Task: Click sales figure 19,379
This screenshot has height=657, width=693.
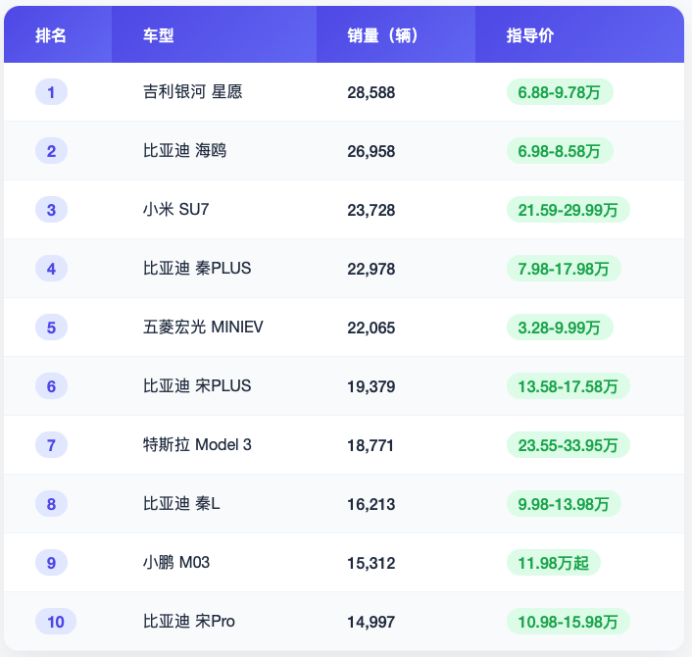Action: click(371, 386)
